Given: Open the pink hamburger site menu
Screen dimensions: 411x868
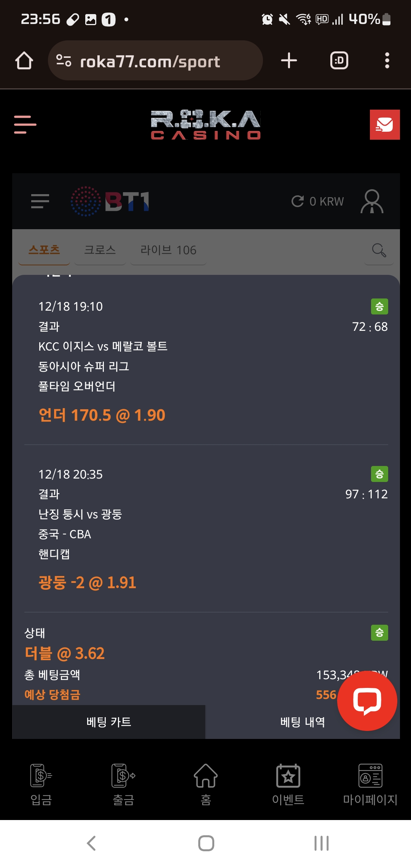Looking at the screenshot, I should click(25, 124).
